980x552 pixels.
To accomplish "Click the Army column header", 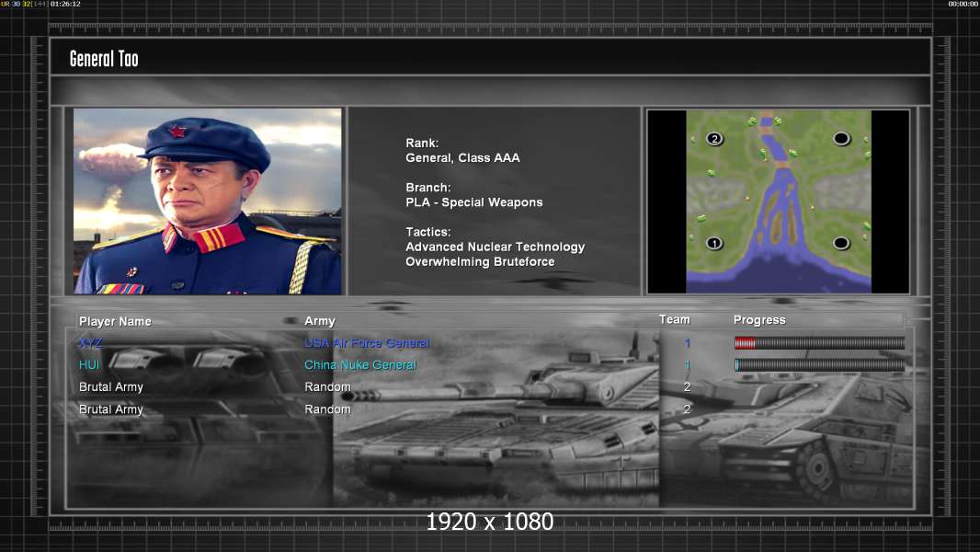I will point(319,321).
